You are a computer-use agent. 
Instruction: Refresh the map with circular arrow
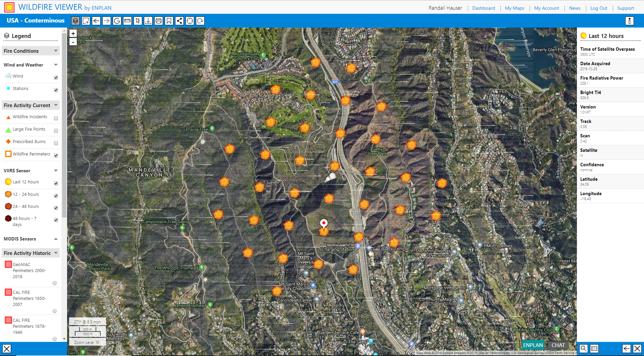point(200,21)
